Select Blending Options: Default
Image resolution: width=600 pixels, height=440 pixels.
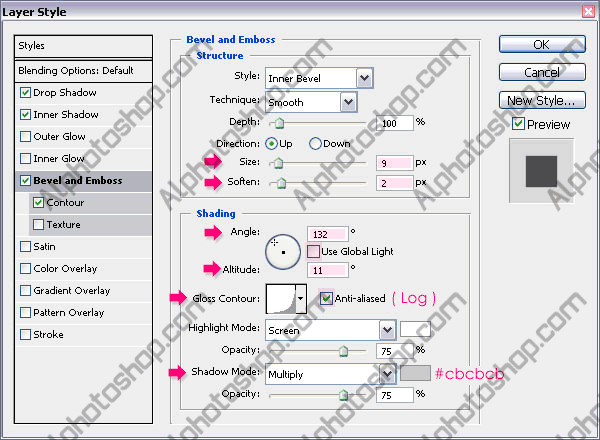[83, 71]
